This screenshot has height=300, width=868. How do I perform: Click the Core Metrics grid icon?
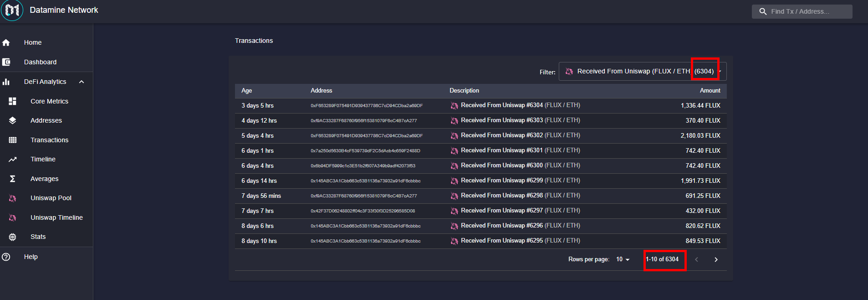coord(12,101)
